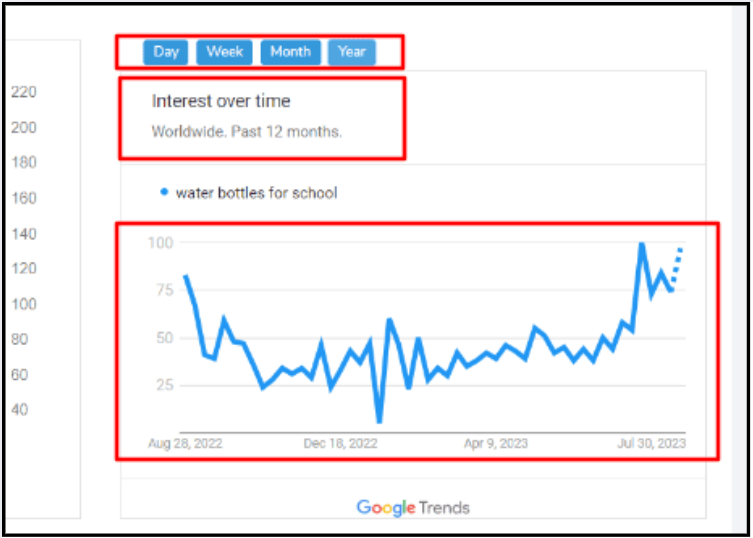Select the Week time range button
Image resolution: width=753 pixels, height=538 pixels.
[x=225, y=52]
